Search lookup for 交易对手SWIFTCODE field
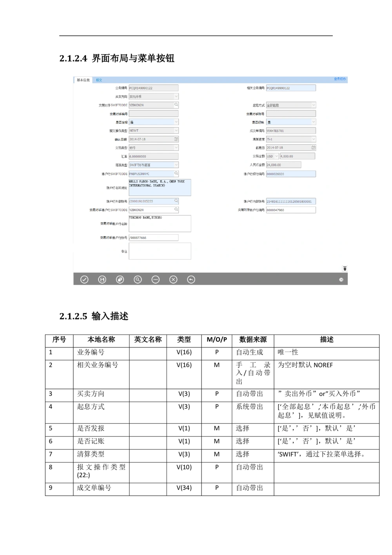This screenshot has width=392, height=555. point(176,105)
